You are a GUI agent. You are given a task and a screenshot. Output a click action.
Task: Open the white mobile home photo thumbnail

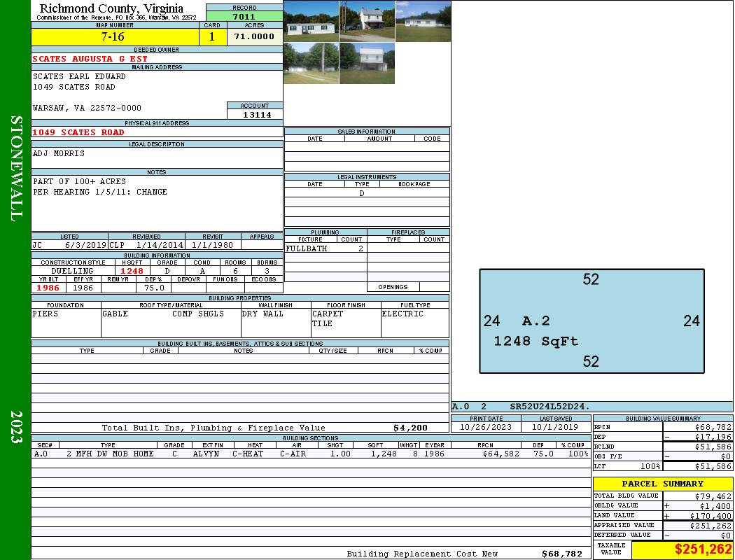311,21
